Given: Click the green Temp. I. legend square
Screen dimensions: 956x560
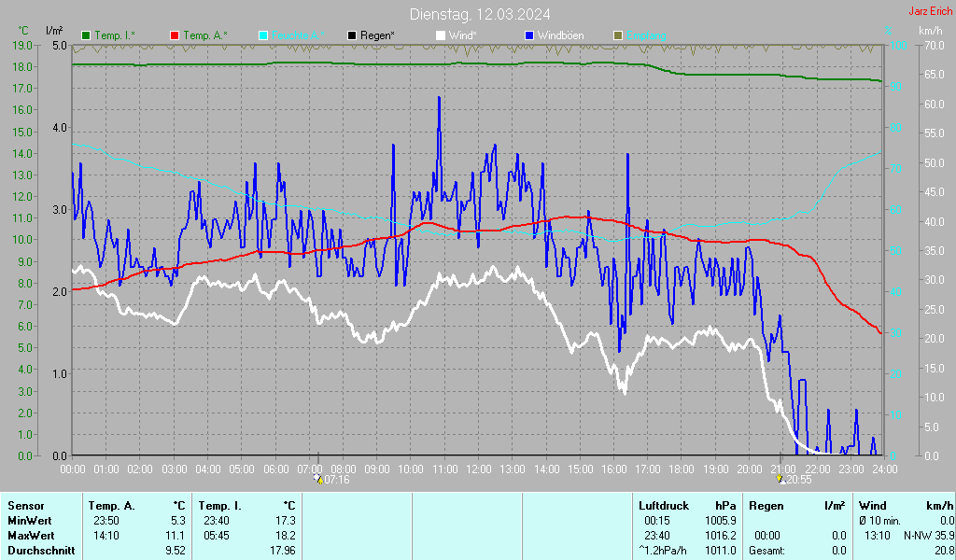Looking at the screenshot, I should (x=87, y=35).
